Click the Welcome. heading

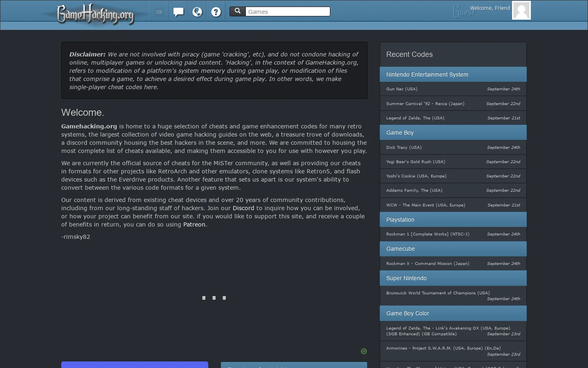tap(82, 112)
